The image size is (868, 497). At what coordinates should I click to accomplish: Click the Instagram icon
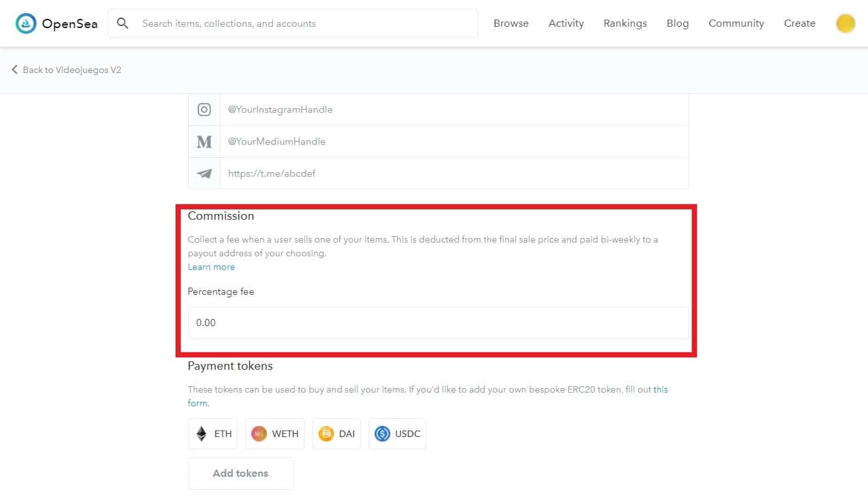(x=204, y=110)
